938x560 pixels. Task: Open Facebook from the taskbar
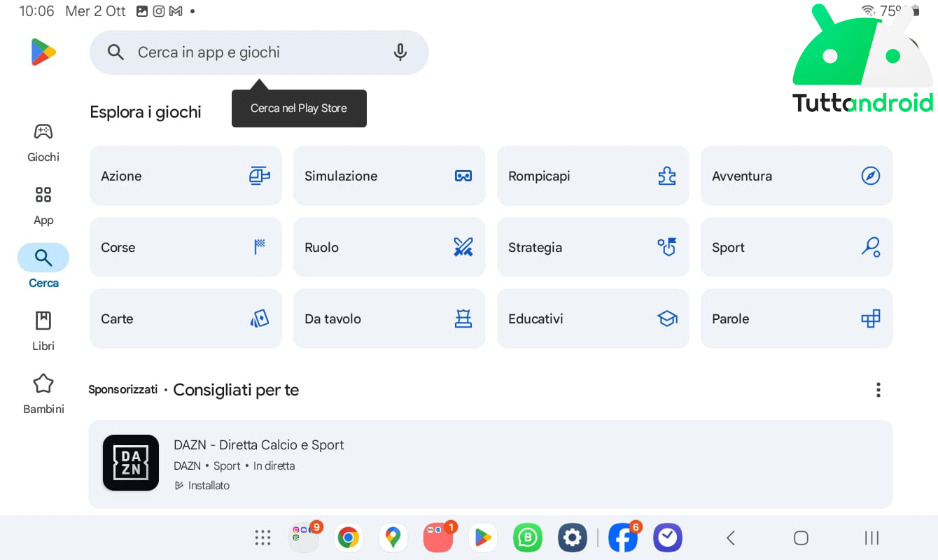(x=623, y=538)
